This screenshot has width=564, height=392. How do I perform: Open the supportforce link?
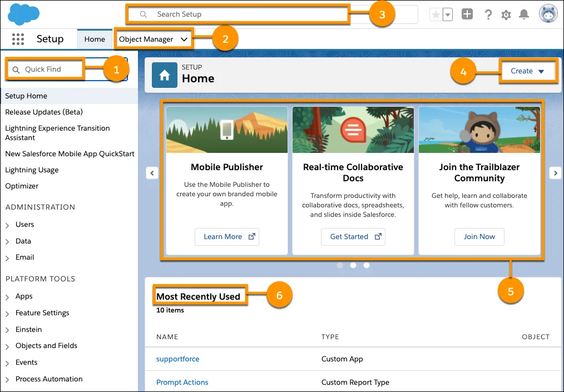[x=177, y=359]
